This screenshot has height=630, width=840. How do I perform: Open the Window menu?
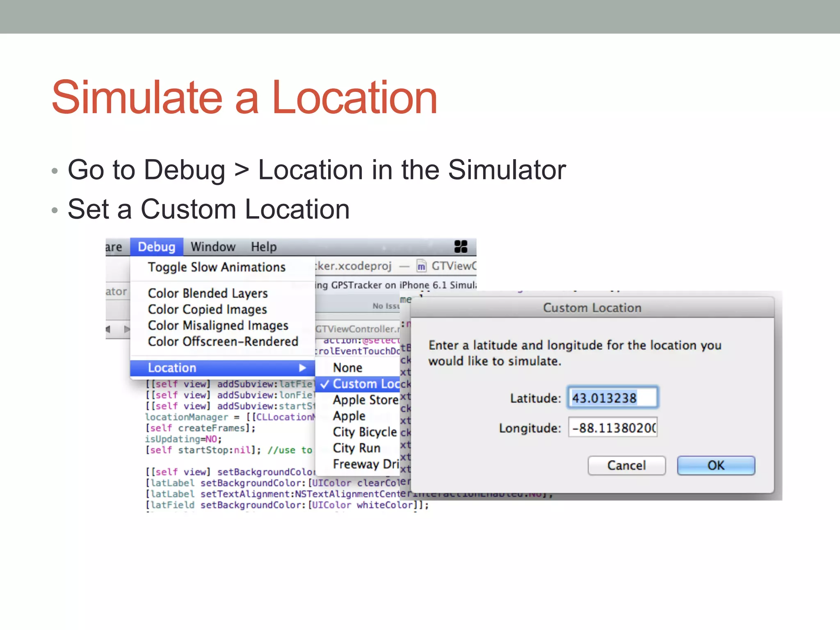click(x=213, y=247)
